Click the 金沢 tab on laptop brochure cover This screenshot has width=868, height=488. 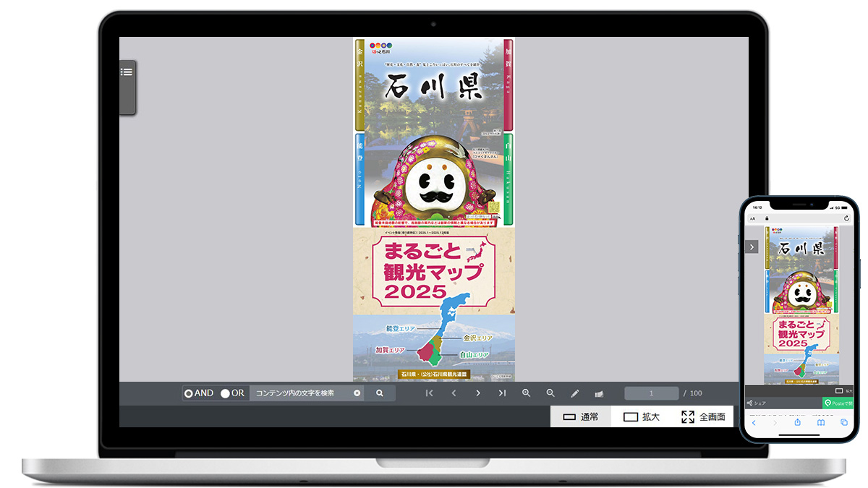359,85
